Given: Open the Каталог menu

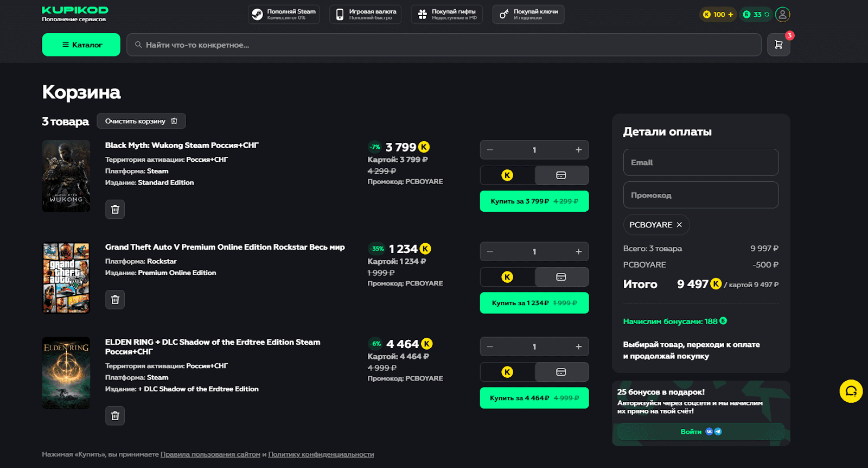Looking at the screenshot, I should point(81,45).
